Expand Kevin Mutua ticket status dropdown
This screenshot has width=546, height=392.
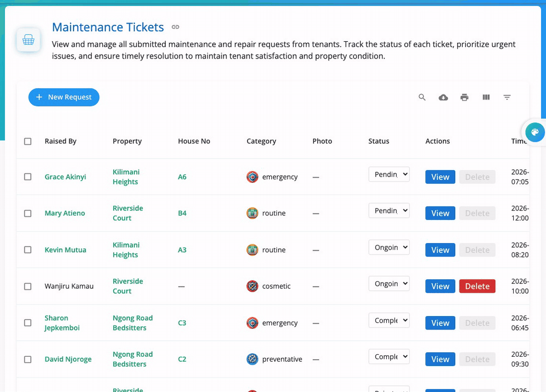pyautogui.click(x=389, y=247)
